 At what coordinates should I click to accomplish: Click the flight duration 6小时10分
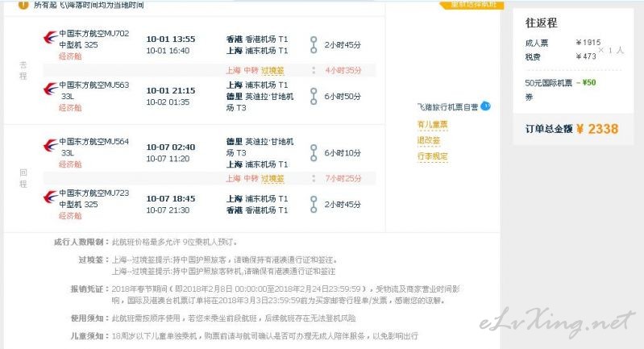[343, 153]
